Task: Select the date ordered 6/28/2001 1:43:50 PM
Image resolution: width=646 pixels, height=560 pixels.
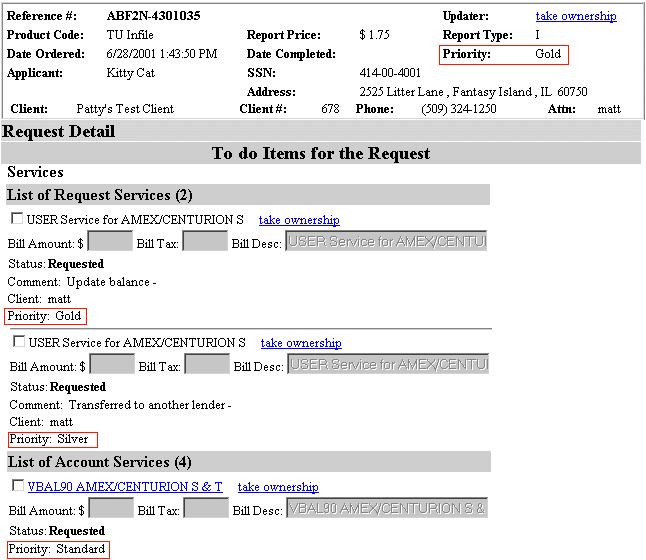Action: pyautogui.click(x=162, y=54)
